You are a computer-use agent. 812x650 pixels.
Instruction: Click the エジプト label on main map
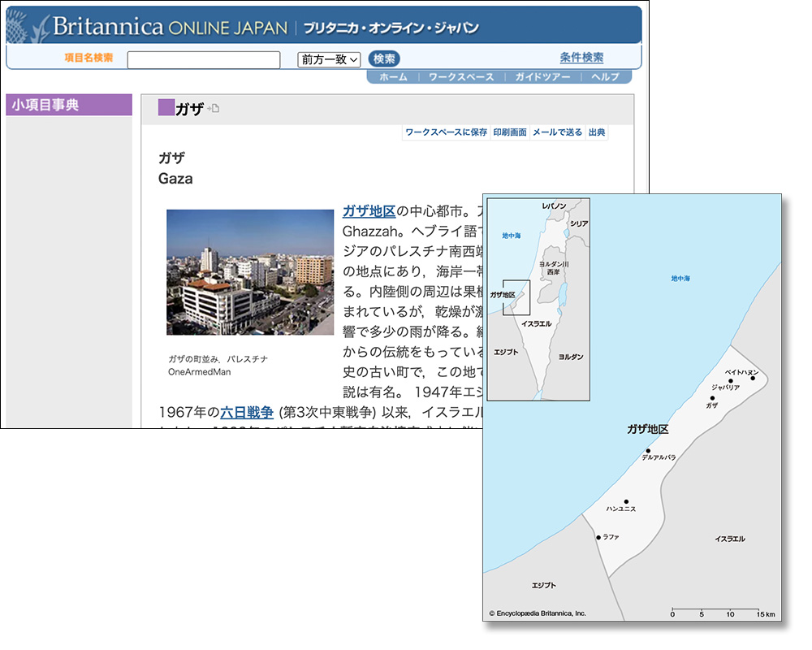point(544,585)
